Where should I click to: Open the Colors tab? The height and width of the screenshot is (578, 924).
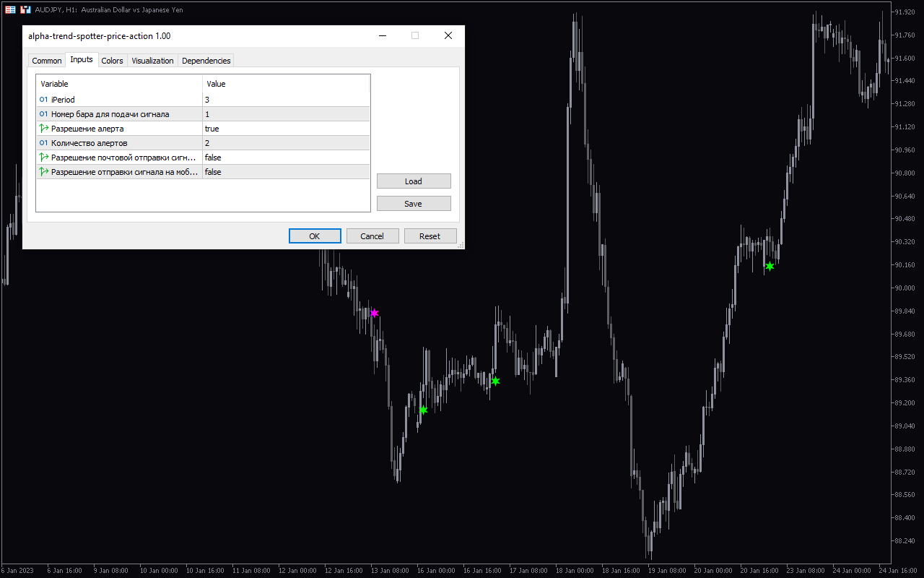(x=112, y=61)
